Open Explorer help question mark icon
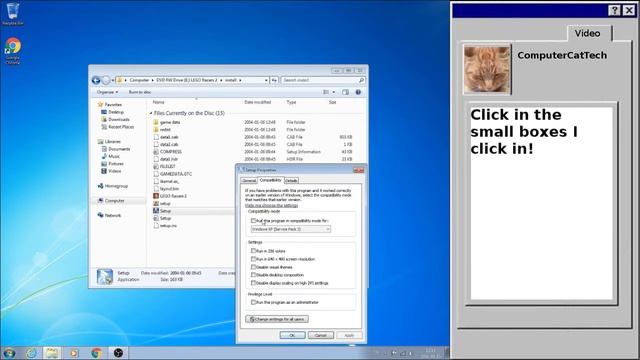640x360 pixels. pyautogui.click(x=358, y=92)
